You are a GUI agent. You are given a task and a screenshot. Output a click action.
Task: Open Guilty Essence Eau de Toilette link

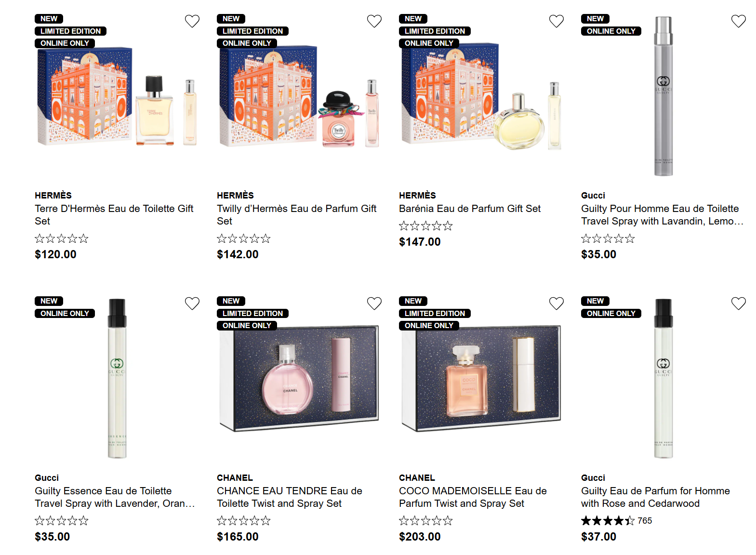tap(114, 497)
